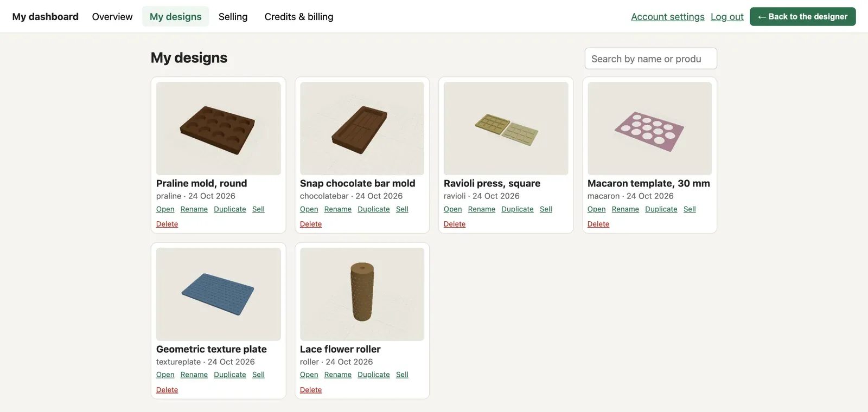868x412 pixels.
Task: Go back to the designer
Action: tap(803, 17)
